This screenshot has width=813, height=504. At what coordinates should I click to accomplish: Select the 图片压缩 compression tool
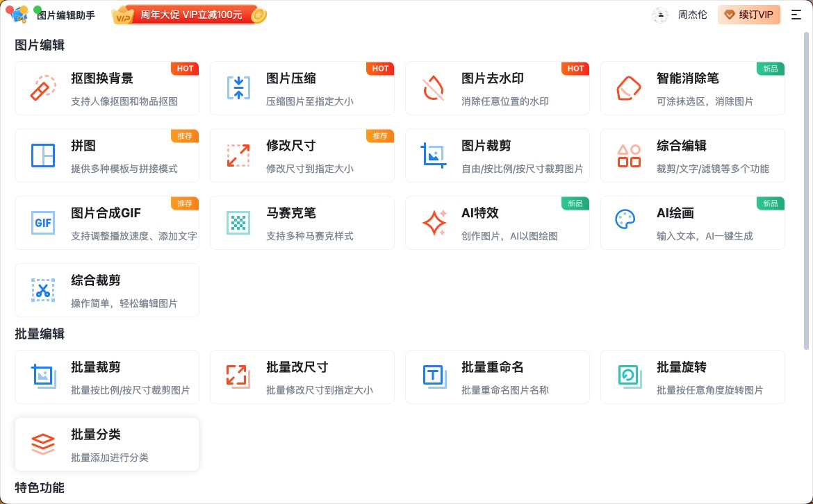coord(302,88)
